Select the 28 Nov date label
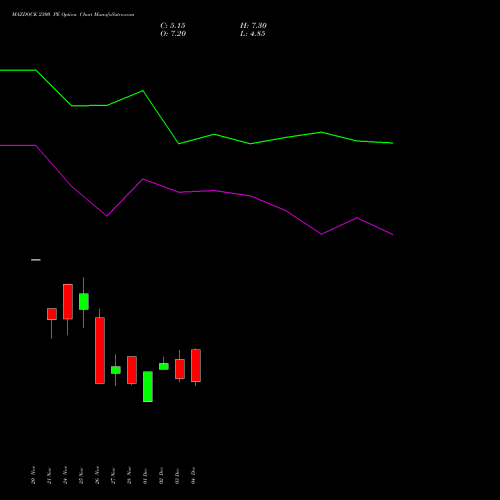Image resolution: width=500 pixels, height=500 pixels. click(129, 475)
